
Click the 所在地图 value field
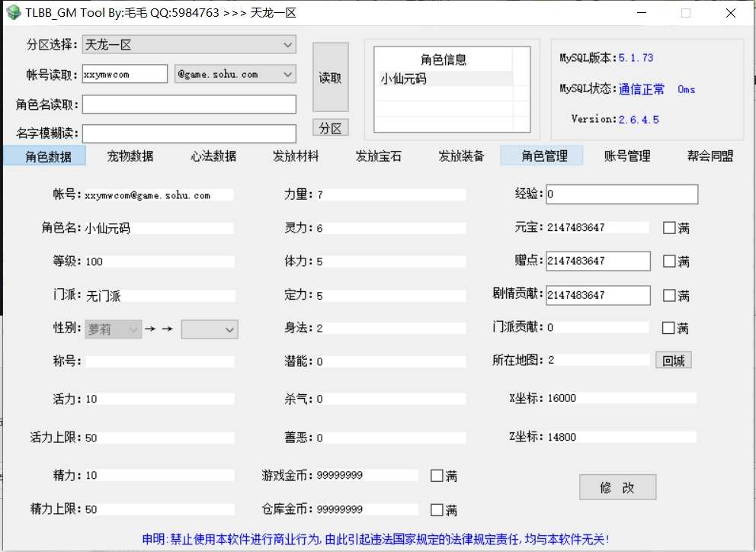tap(598, 360)
